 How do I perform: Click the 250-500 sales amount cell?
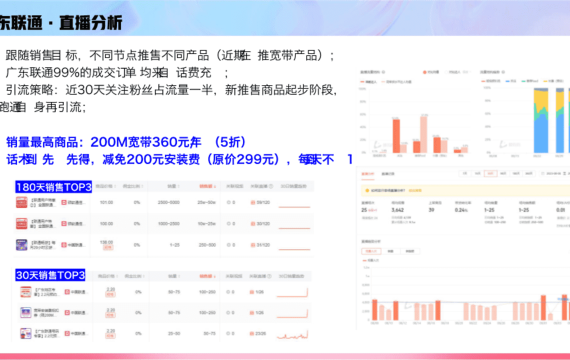207,245
